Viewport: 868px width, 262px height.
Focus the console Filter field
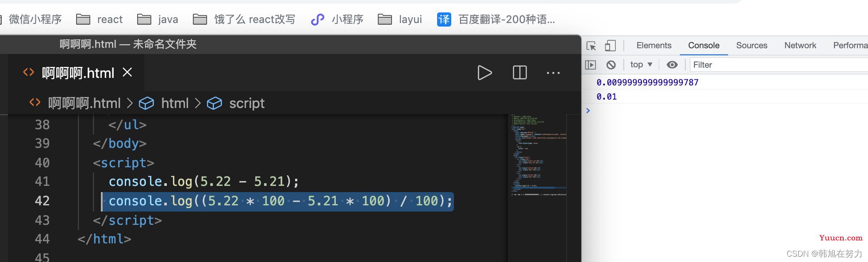[x=779, y=65]
